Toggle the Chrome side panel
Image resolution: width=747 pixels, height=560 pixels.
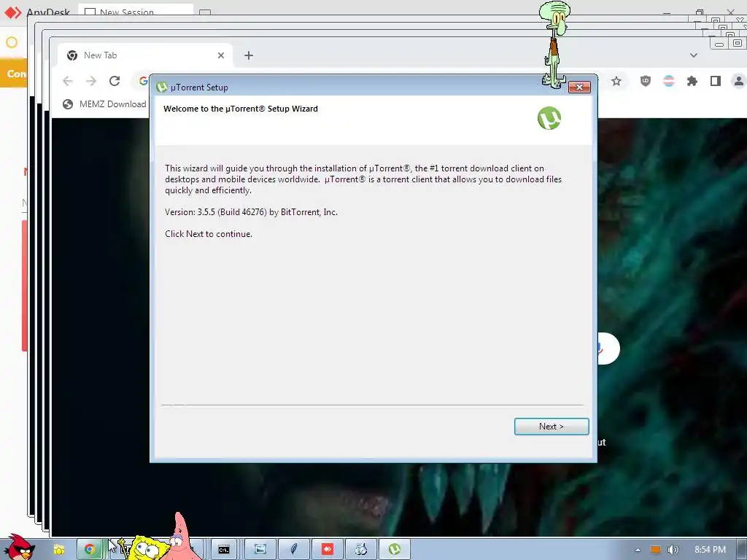[715, 81]
